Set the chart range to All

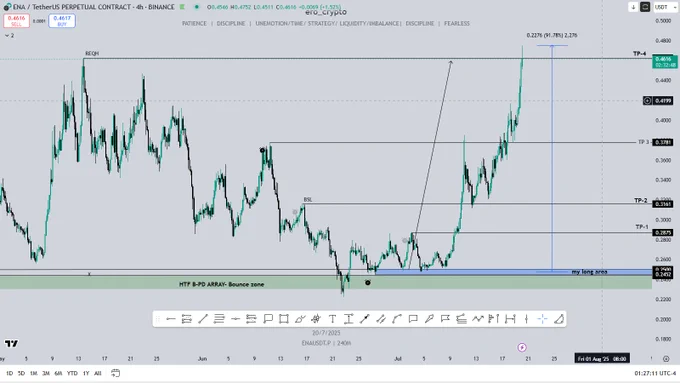(x=98, y=373)
